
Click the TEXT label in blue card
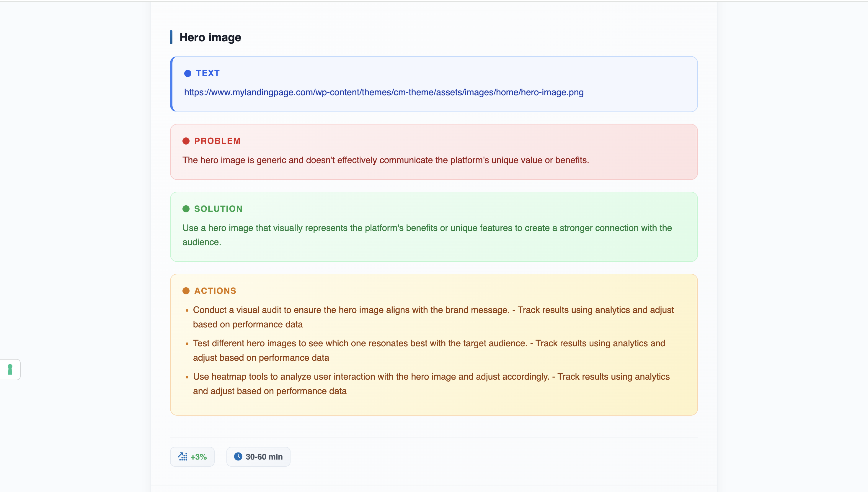[x=208, y=73]
